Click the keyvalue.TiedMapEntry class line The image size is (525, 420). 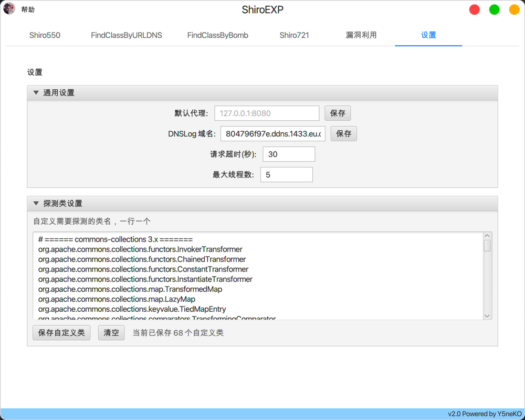point(132,309)
